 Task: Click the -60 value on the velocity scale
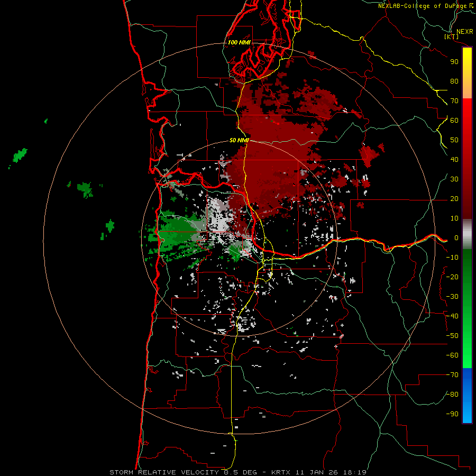click(x=452, y=355)
